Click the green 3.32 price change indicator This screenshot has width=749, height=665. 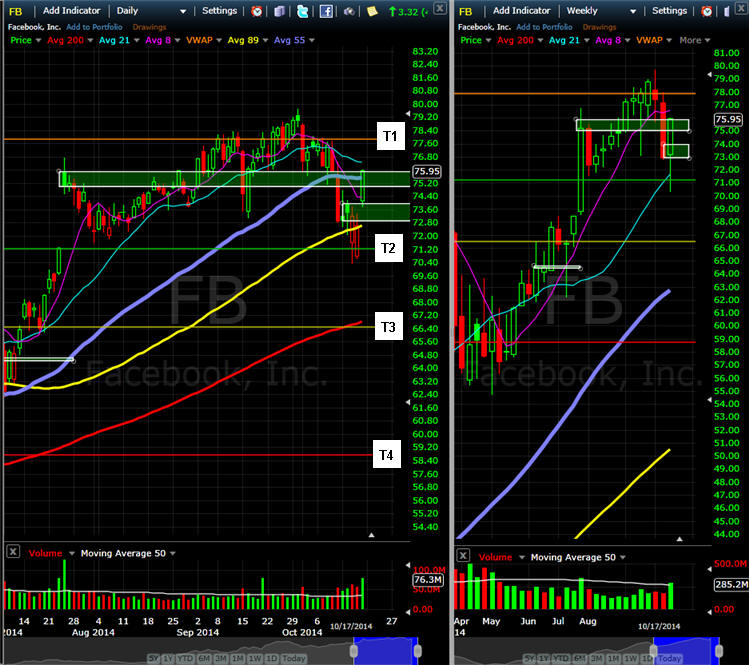click(x=408, y=11)
